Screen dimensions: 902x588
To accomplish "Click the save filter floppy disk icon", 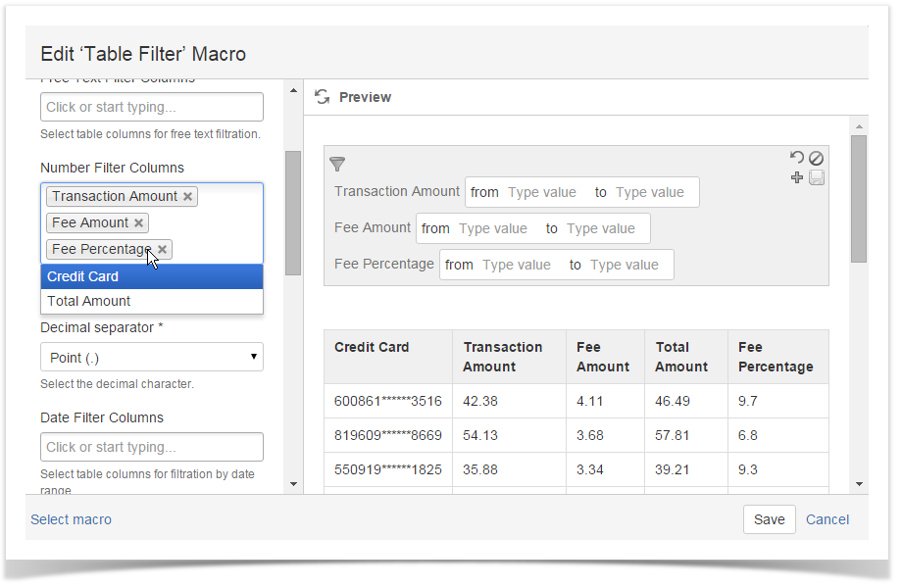I will pos(816,177).
